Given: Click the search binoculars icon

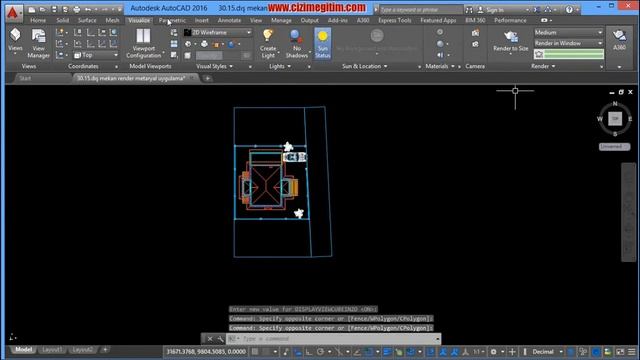Looking at the screenshot, I should pos(469,10).
